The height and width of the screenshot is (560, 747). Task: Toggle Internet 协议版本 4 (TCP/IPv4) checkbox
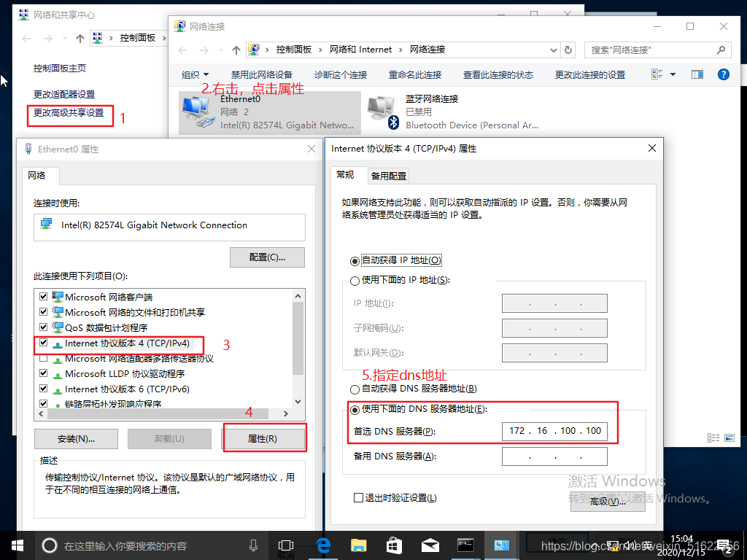[x=43, y=343]
